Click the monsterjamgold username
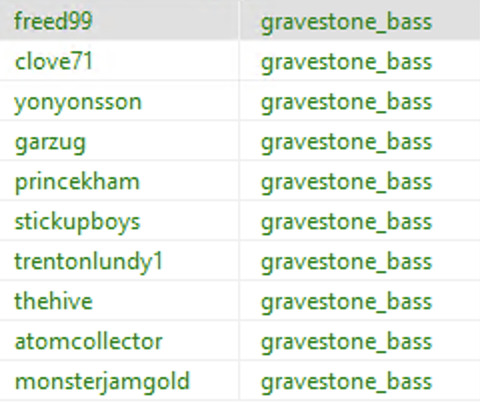Screen dimensions: 480x402 102,382
